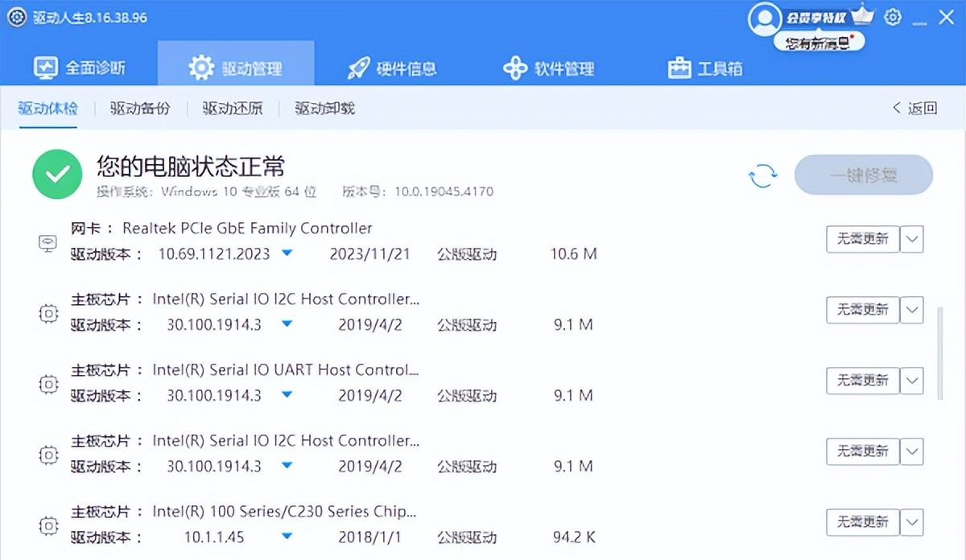Click the 94.2 K driver size
This screenshot has width=966, height=560.
pos(572,537)
